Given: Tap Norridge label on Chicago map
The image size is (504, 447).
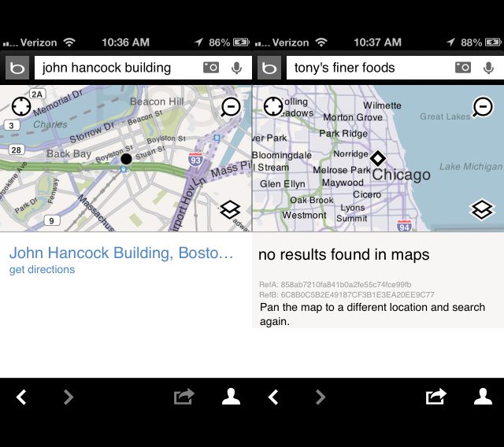Looking at the screenshot, I should pos(350,154).
